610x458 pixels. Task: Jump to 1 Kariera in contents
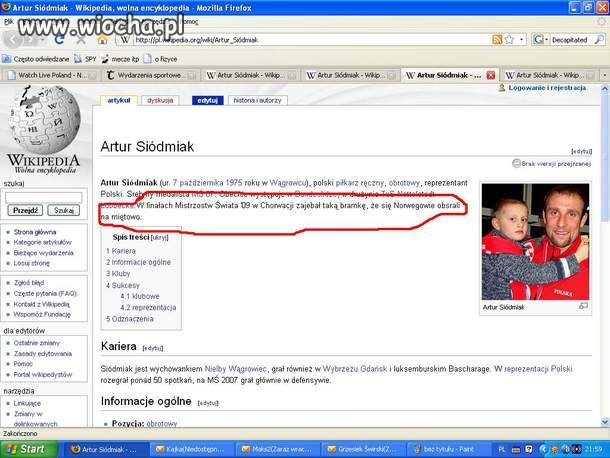pyautogui.click(x=121, y=251)
